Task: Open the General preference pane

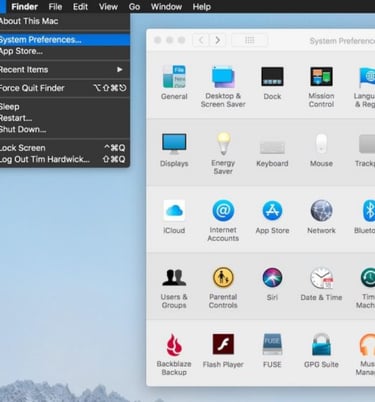Action: (x=174, y=82)
